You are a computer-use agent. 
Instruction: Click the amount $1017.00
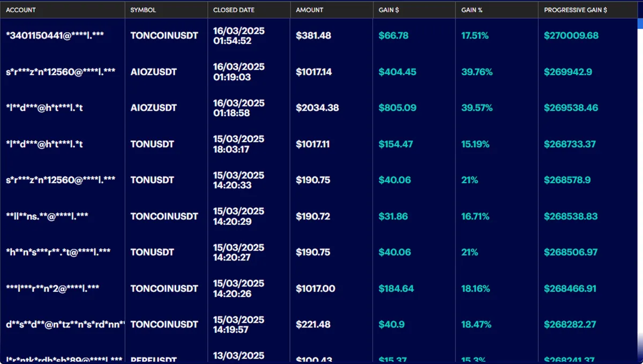point(316,289)
